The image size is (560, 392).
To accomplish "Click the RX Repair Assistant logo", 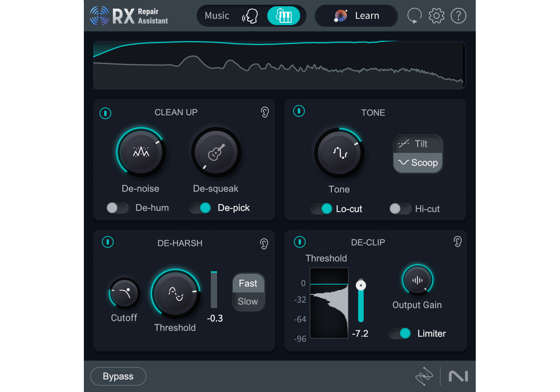I will coord(129,16).
